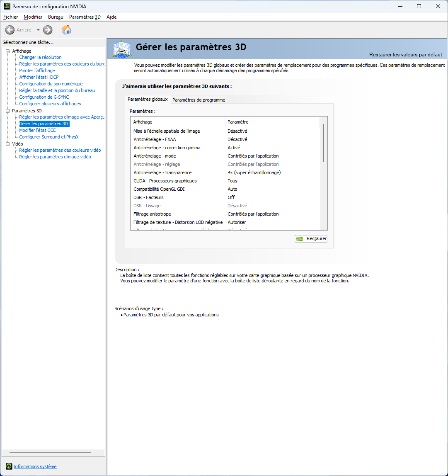Screen dimensions: 448x476
Task: Open the Paramètres 3D menu
Action: [x=85, y=17]
